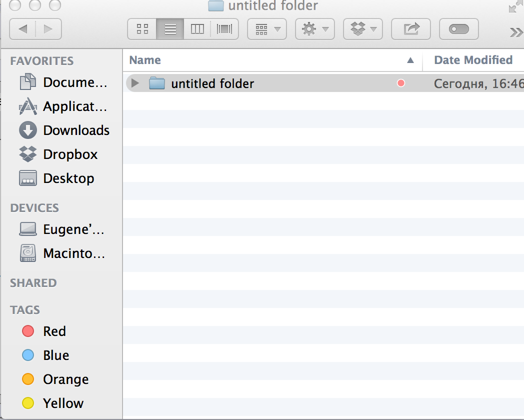
Task: Select Eugene's computer under Devices
Action: [x=62, y=229]
